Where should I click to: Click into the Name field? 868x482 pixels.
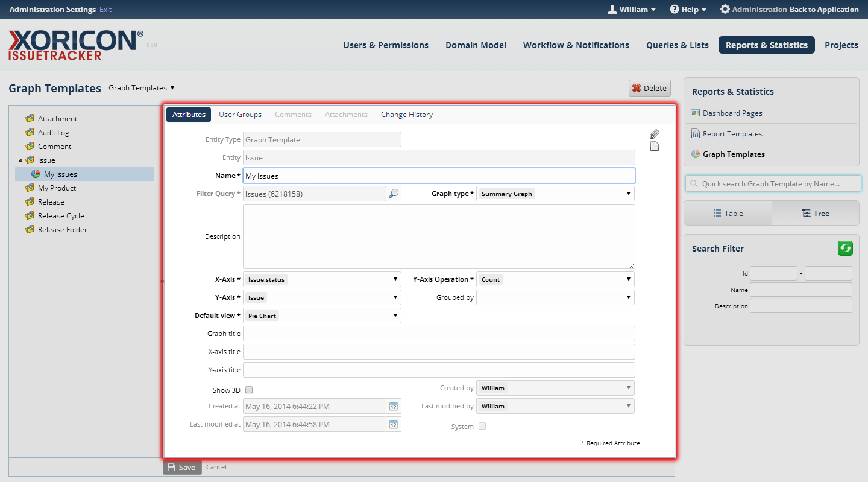click(x=439, y=176)
